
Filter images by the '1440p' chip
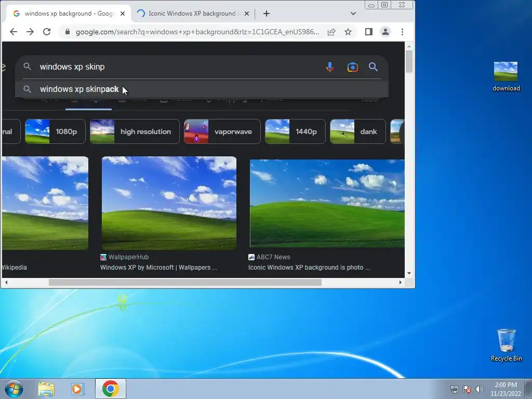(x=295, y=131)
